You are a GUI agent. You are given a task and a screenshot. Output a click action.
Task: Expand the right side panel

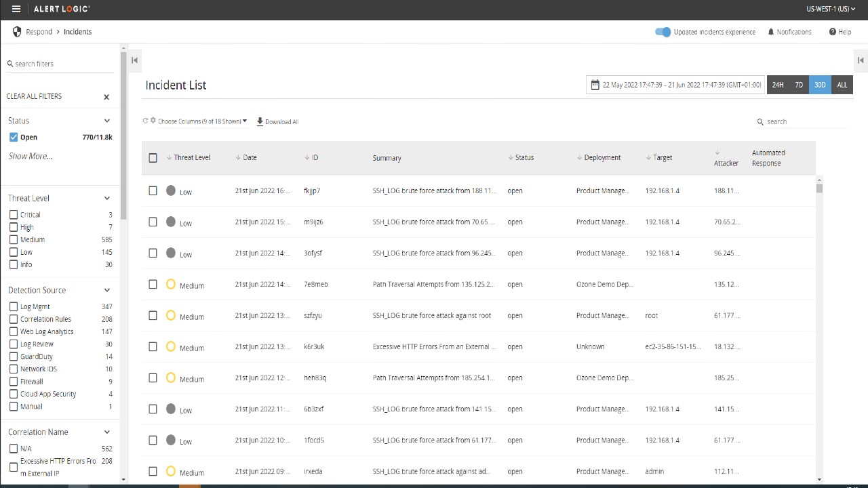[860, 60]
